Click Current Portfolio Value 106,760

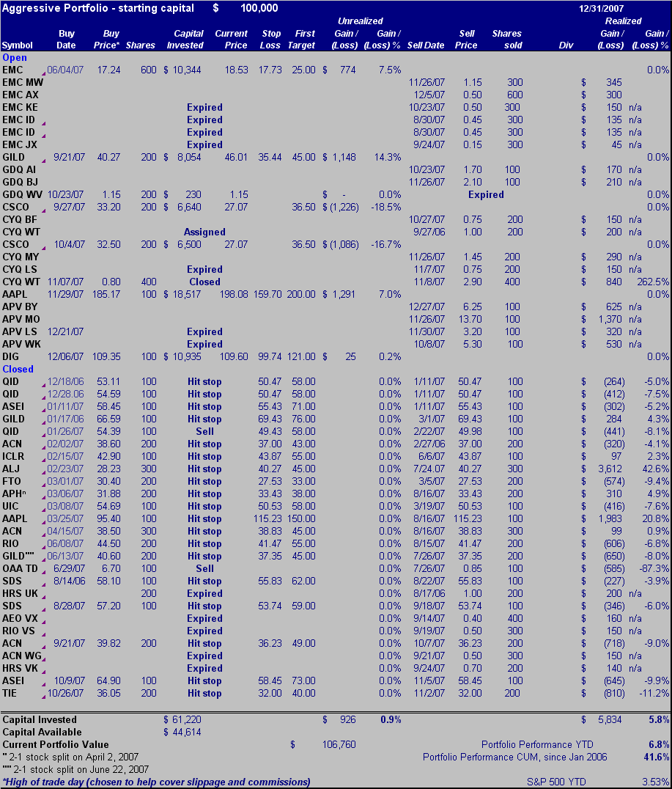click(x=339, y=745)
